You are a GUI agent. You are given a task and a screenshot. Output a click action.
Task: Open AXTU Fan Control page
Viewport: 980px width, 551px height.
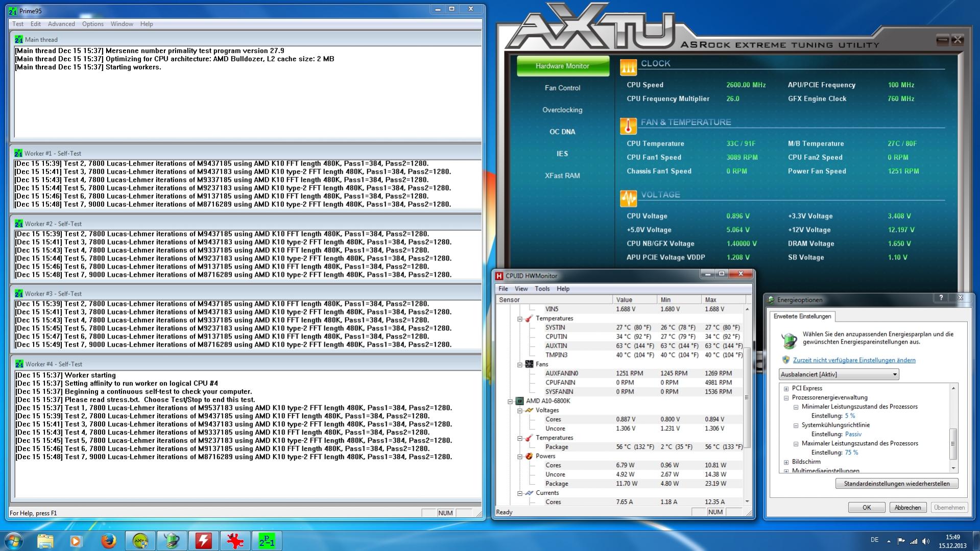(562, 88)
